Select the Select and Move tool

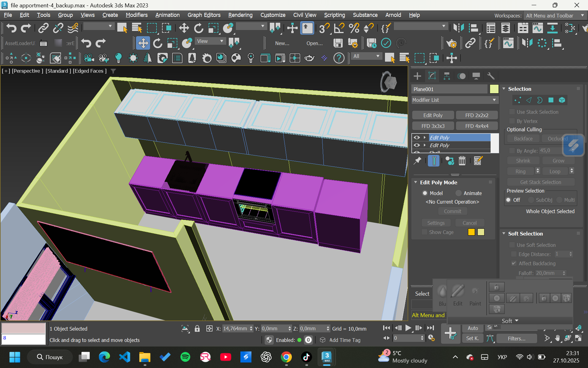[184, 28]
